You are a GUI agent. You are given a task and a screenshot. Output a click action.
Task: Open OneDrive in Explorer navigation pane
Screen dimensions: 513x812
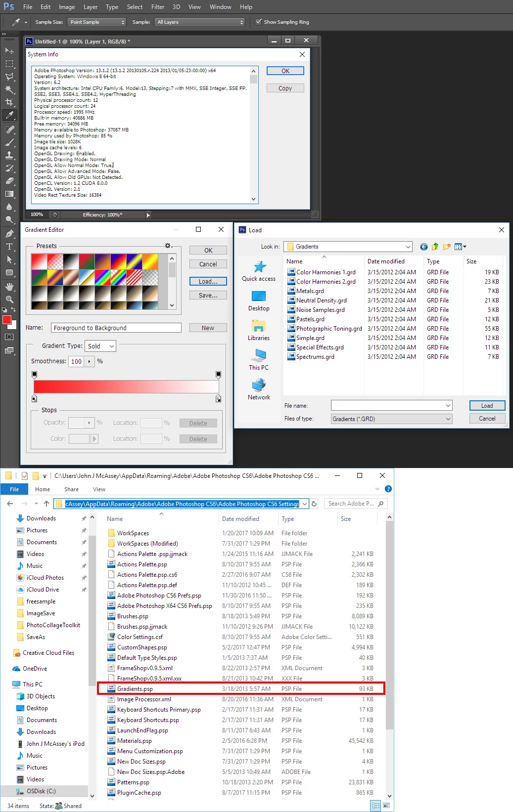[35, 668]
